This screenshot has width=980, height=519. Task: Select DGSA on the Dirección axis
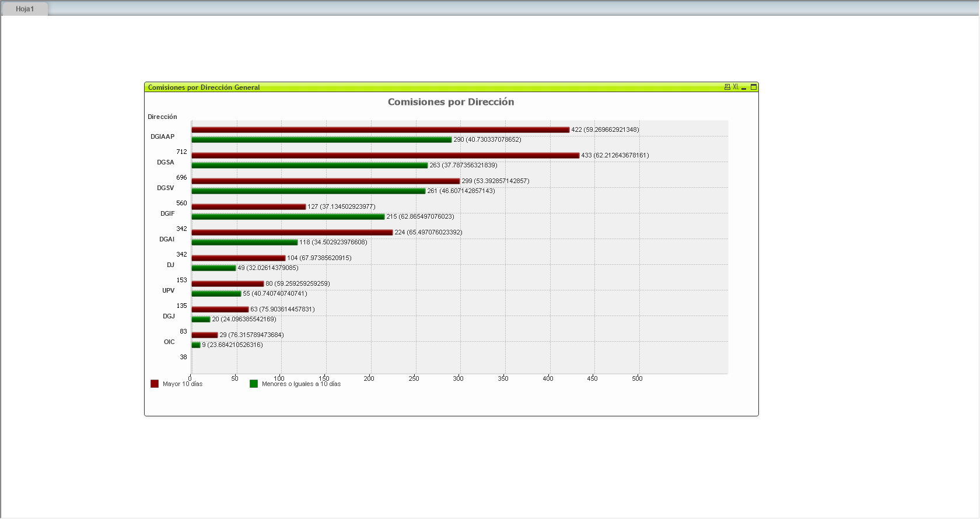click(166, 162)
